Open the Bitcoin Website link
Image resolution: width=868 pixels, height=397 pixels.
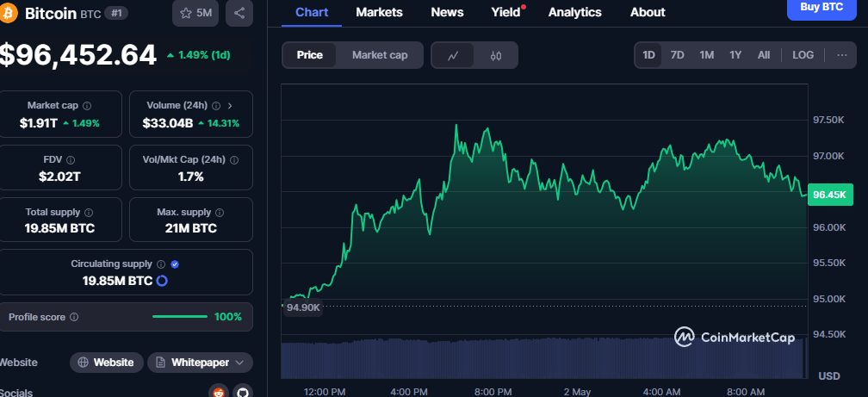tap(106, 363)
